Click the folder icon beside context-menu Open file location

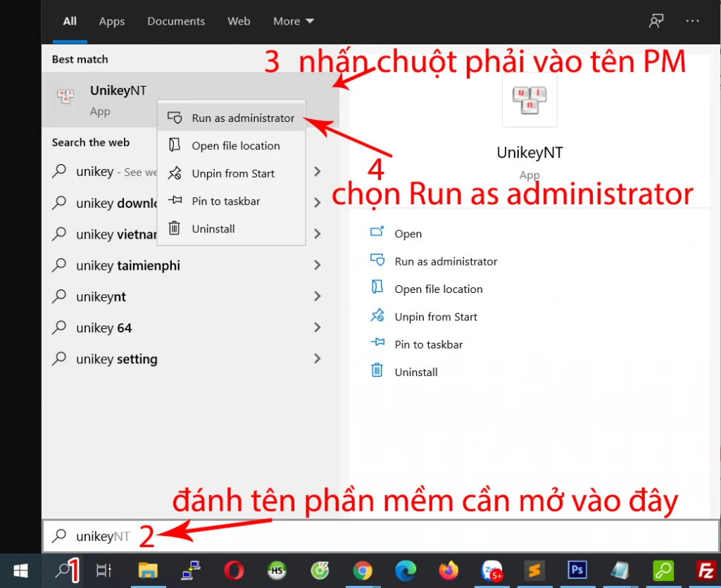[x=175, y=145]
